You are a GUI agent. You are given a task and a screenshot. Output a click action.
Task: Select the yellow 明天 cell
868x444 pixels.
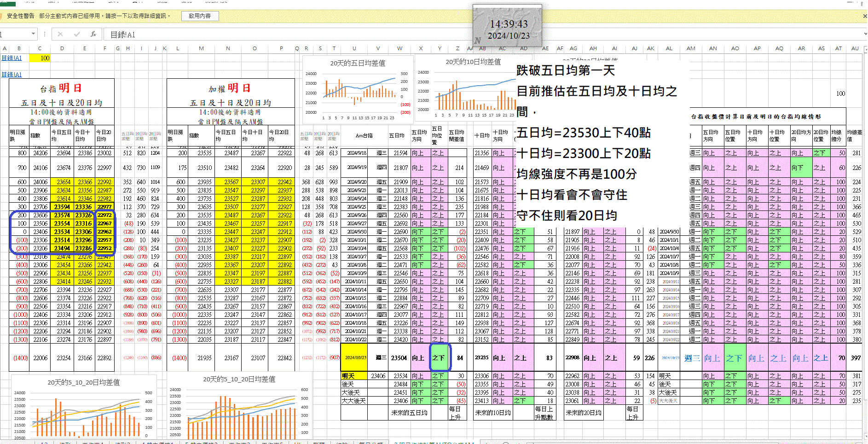(354, 376)
